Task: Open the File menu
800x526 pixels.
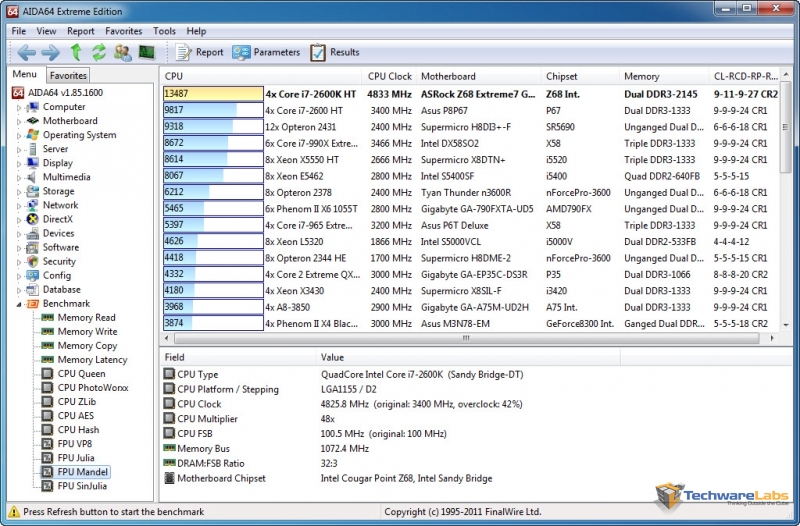Action: [19, 31]
